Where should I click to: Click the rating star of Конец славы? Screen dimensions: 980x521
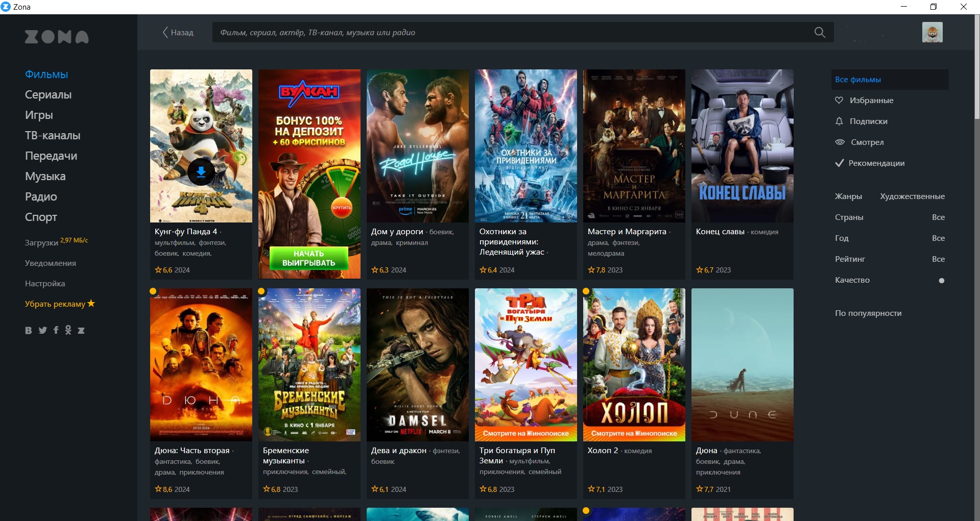pyautogui.click(x=700, y=269)
